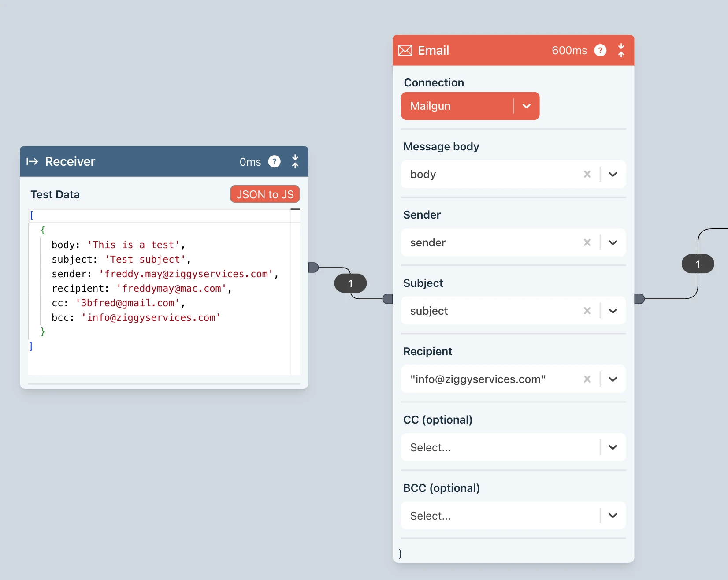Clear the Sender field value

[587, 242]
